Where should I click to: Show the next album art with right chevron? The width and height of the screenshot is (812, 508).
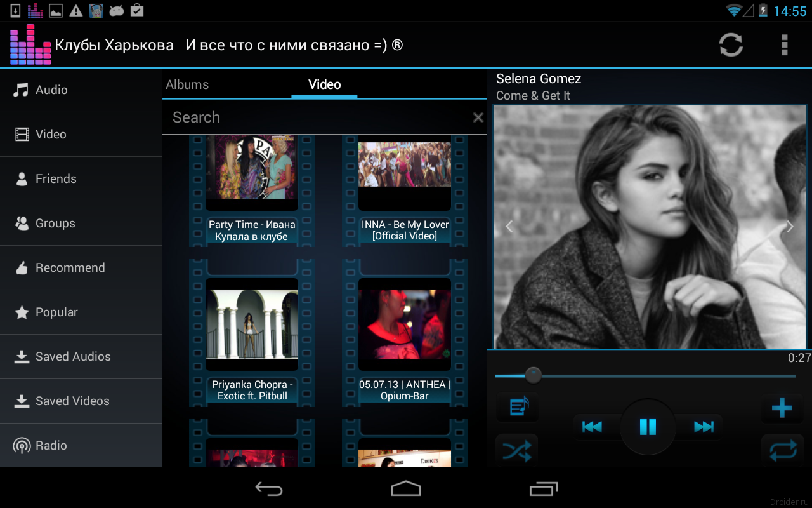coord(790,227)
